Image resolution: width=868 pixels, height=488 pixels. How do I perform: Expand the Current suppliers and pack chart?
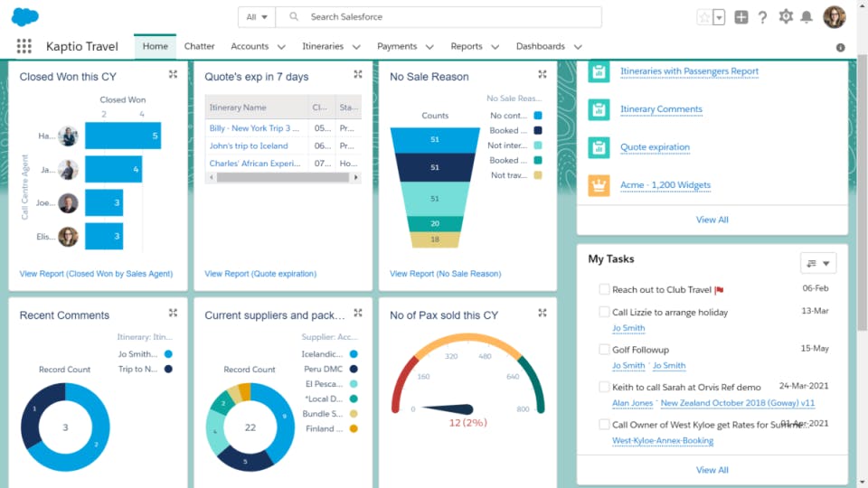(x=358, y=313)
